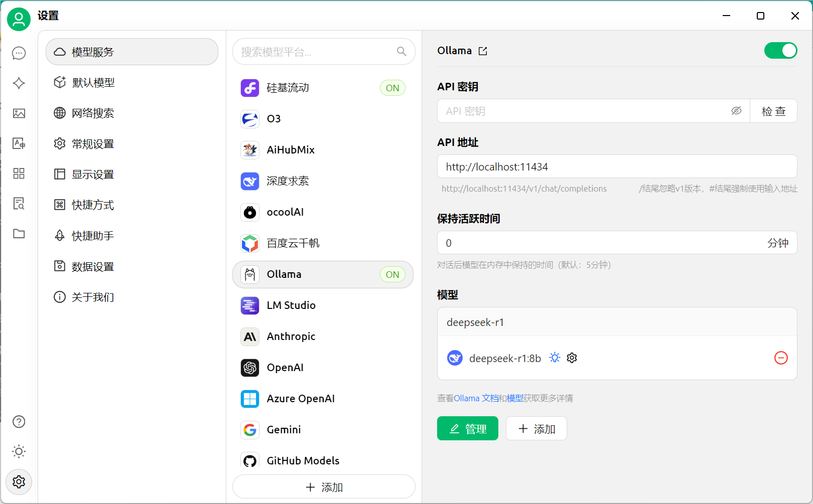This screenshot has height=504, width=813.
Task: Select the GitHub Models provider
Action: click(x=323, y=460)
